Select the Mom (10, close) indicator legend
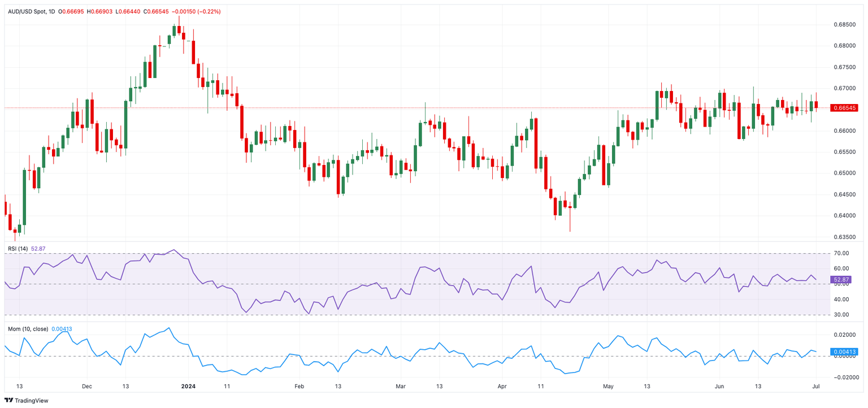 click(28, 329)
